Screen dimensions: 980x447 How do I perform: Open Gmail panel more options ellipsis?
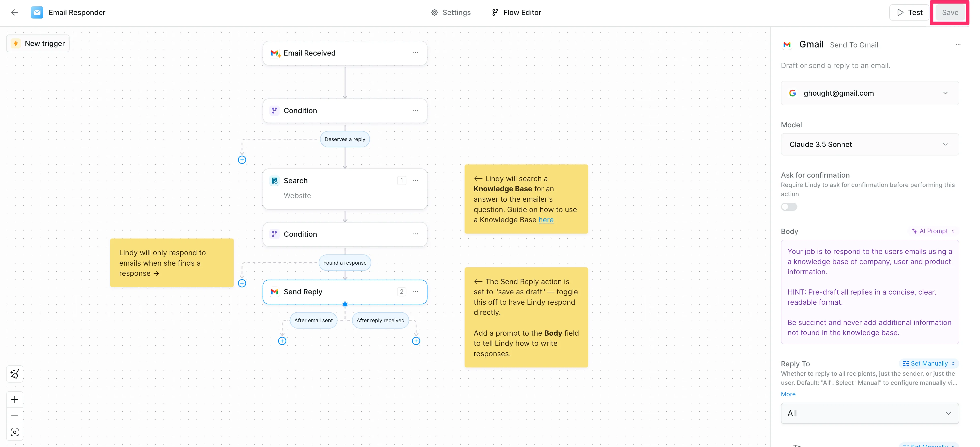[958, 45]
